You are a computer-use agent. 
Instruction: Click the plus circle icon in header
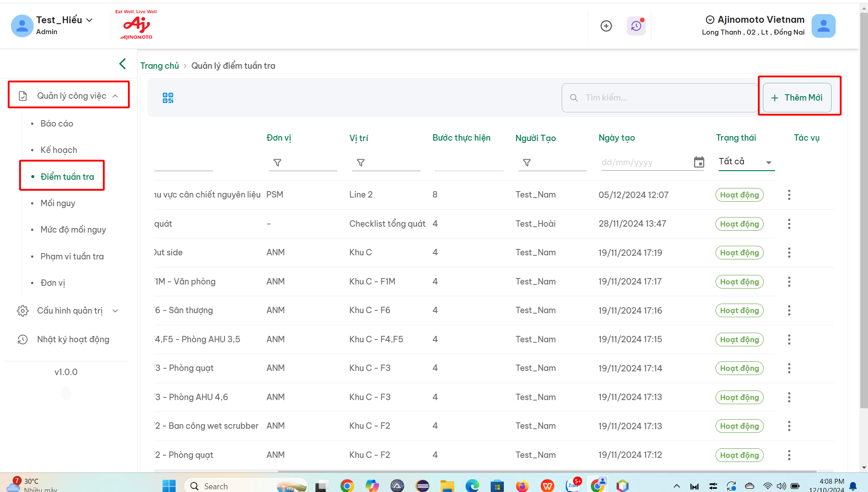pyautogui.click(x=606, y=26)
